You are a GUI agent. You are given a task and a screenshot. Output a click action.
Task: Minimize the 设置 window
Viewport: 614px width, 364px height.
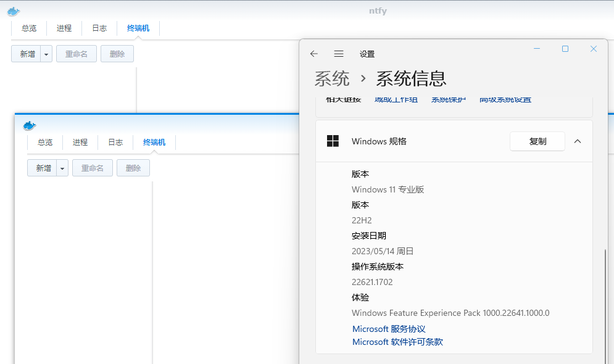[537, 49]
